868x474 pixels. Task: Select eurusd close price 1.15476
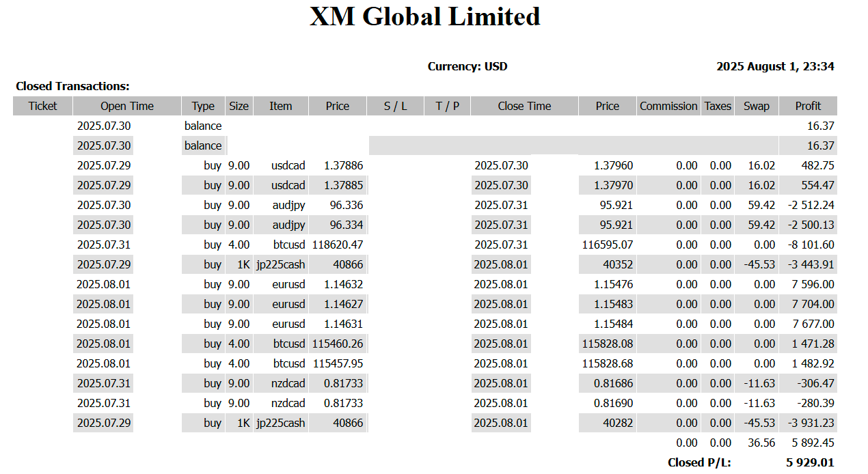tap(614, 284)
